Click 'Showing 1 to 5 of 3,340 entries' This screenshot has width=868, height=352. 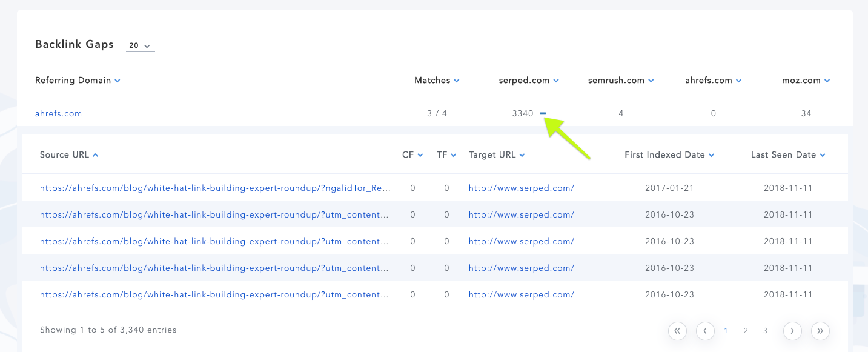108,330
